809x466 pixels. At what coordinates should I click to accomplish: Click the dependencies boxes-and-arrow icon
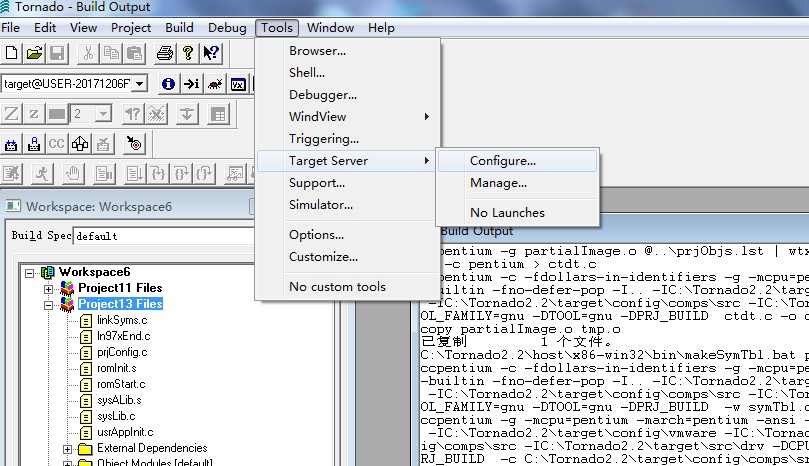80,144
